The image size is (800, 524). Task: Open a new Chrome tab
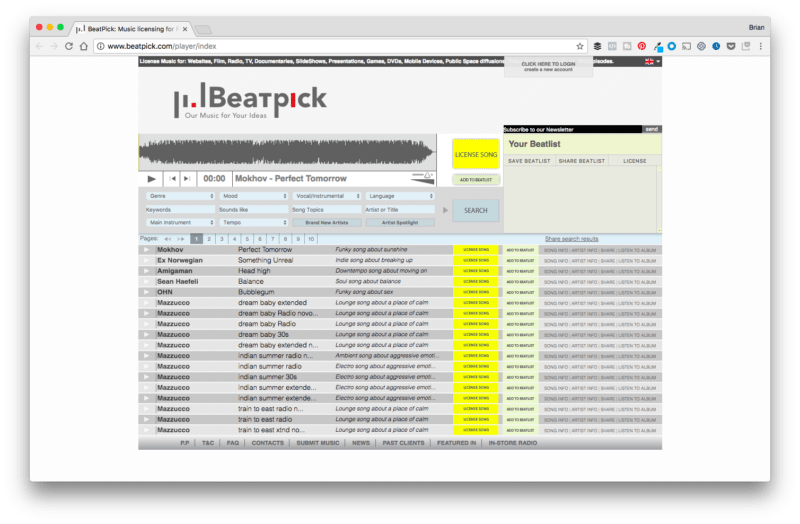(x=204, y=29)
